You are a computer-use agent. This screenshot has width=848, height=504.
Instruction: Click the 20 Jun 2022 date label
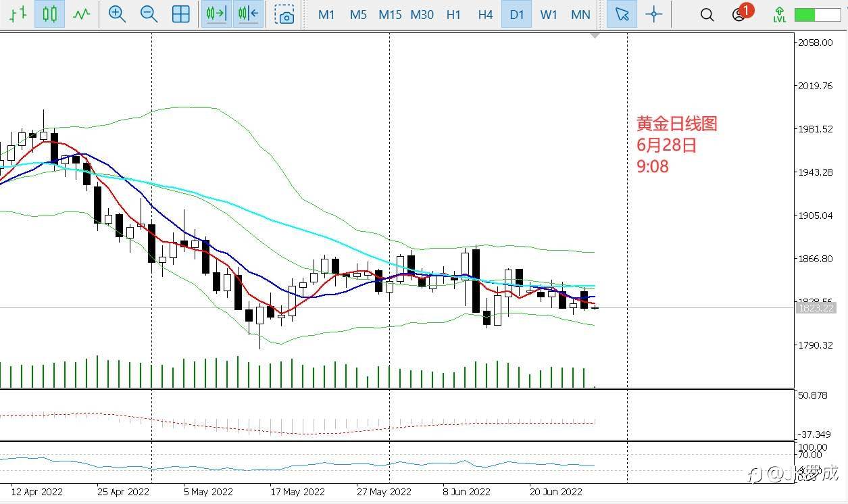555,492
